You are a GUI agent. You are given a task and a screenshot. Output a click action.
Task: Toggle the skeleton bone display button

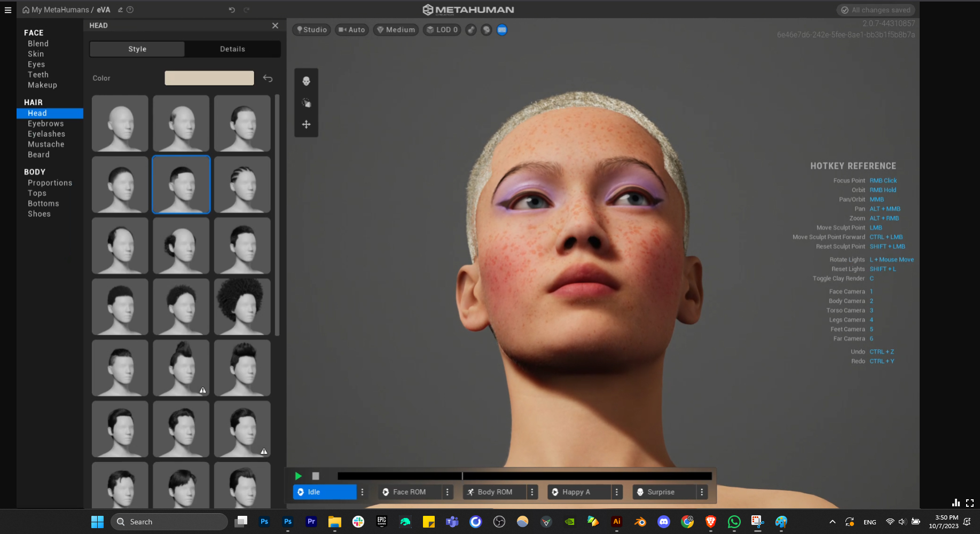pyautogui.click(x=471, y=30)
